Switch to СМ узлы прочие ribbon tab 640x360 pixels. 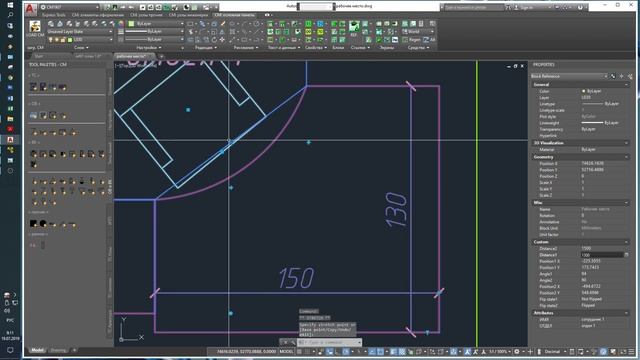(x=146, y=15)
